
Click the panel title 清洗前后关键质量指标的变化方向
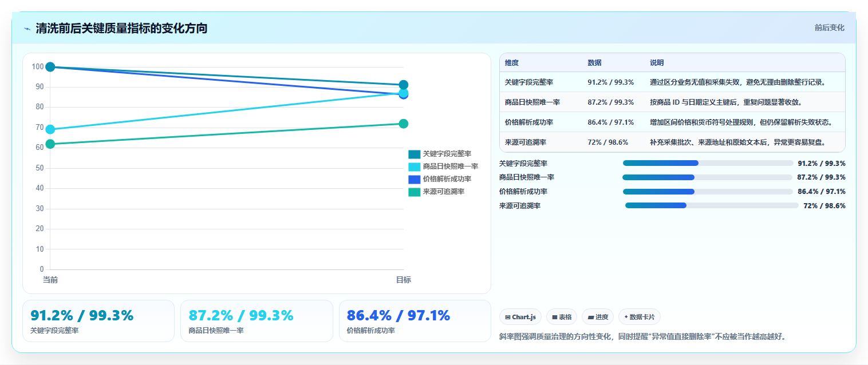pos(121,29)
